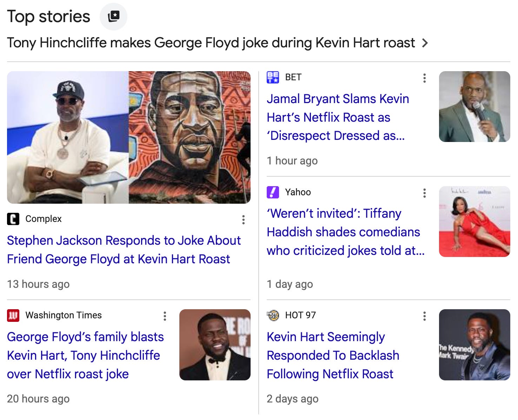Open three-dot menu for Complex story
518x420 pixels.
point(243,220)
